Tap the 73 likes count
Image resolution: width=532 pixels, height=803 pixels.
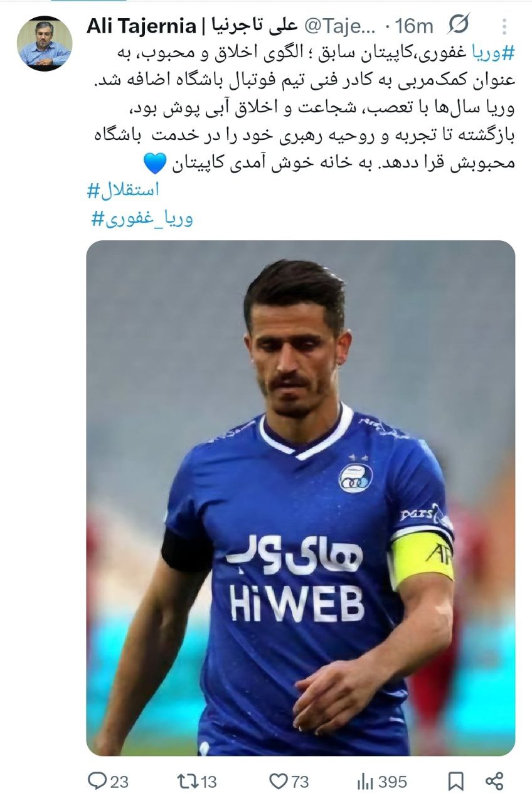tap(300, 782)
